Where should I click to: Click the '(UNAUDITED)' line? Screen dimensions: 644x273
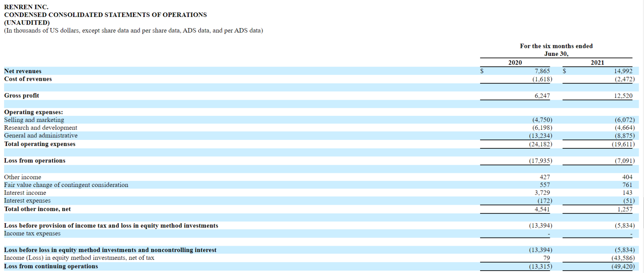(x=27, y=23)
